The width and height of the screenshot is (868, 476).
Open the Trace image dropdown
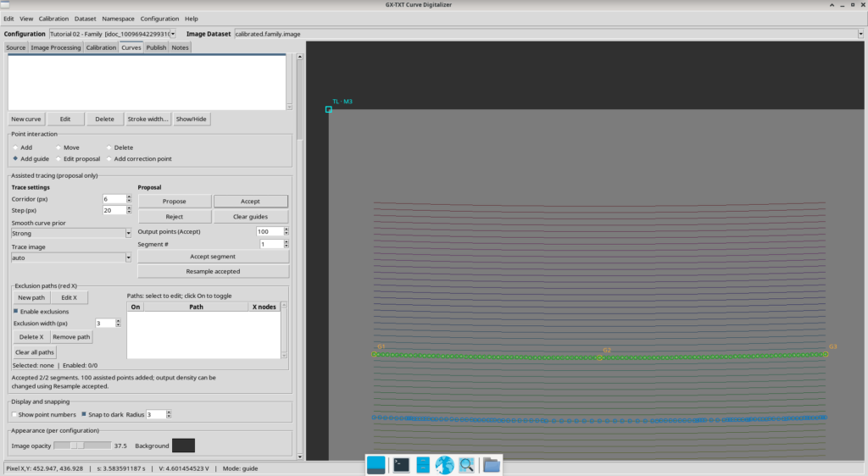pos(71,257)
